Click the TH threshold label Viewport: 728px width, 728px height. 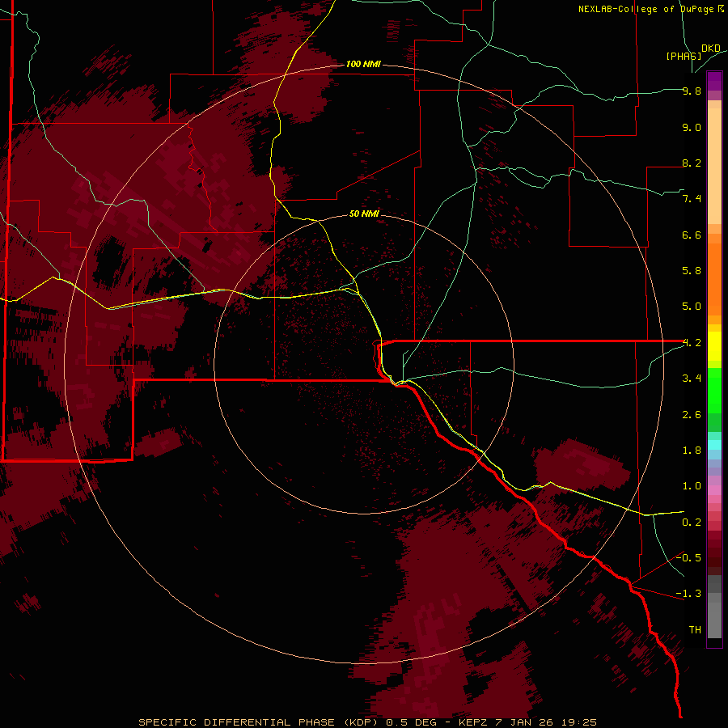[695, 630]
